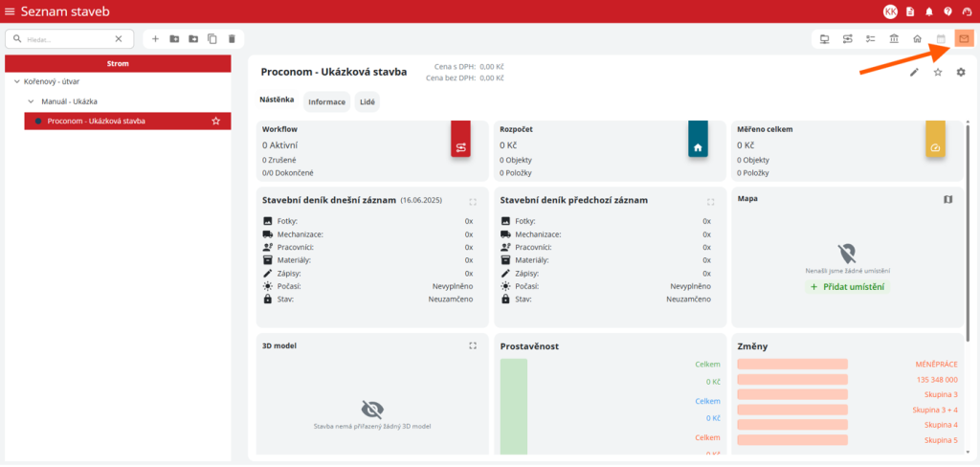
Task: Click the bank building icon in toolbar
Action: (894, 39)
